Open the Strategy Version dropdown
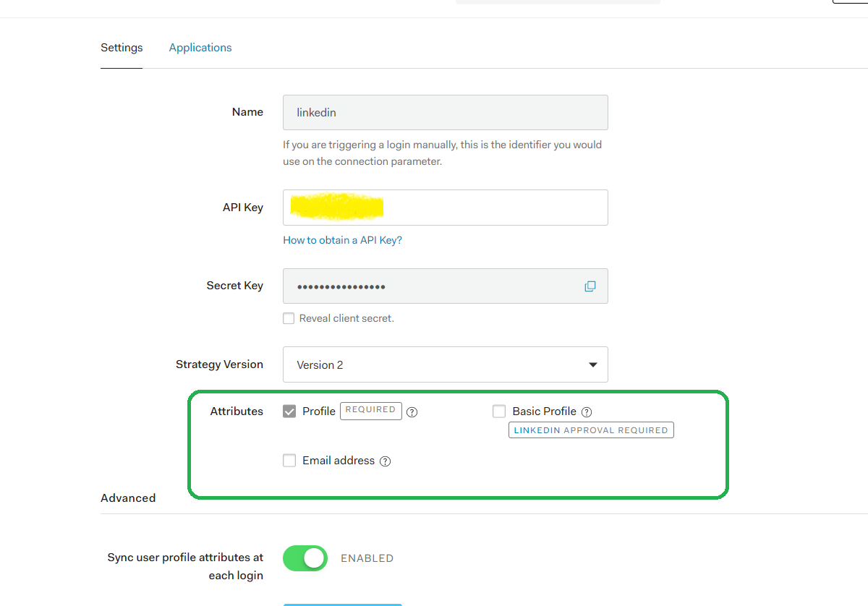Viewport: 868px width, 606px height. [x=445, y=364]
